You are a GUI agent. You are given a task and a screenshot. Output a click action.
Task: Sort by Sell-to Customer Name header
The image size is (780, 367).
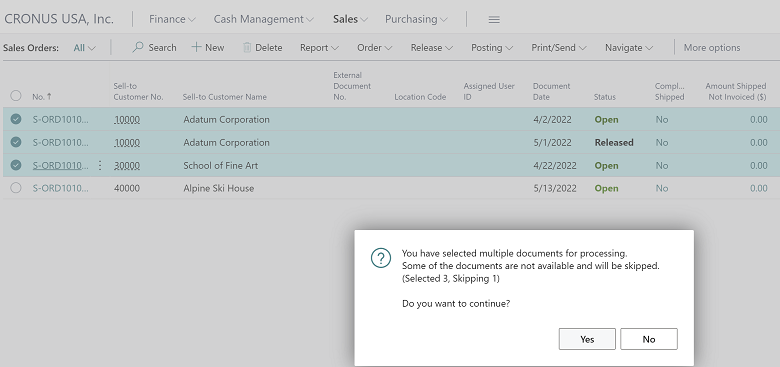[224, 97]
